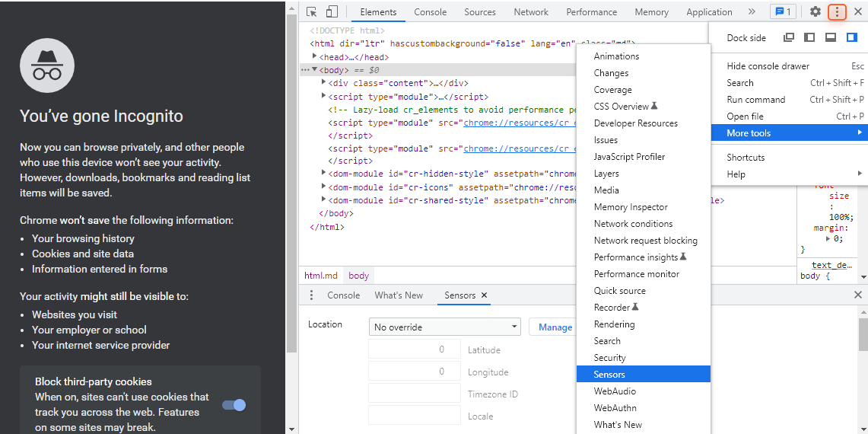The width and height of the screenshot is (868, 434).
Task: Show more DevTools tabs with the chevrons
Action: tap(751, 11)
